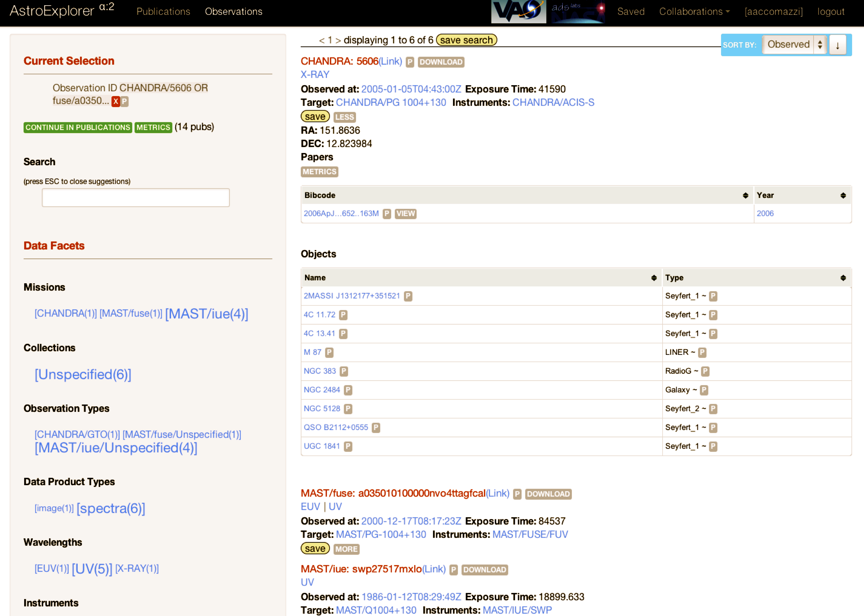This screenshot has height=616, width=864.
Task: Click P badge next to MAST/fuse observation link
Action: click(517, 494)
